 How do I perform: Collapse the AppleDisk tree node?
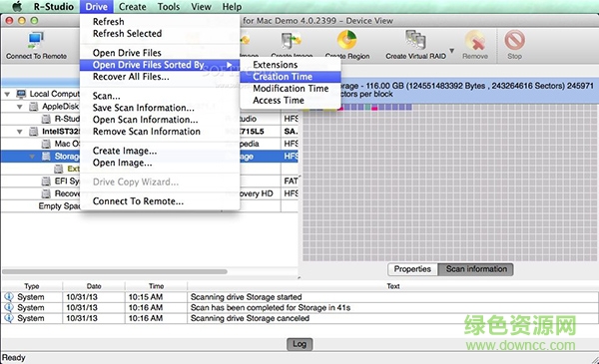[20, 107]
